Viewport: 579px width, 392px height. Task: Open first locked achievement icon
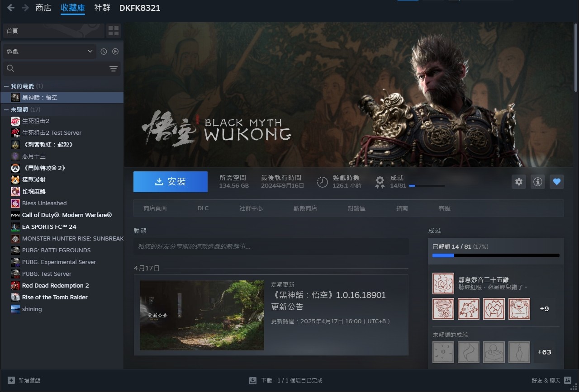[x=443, y=352]
